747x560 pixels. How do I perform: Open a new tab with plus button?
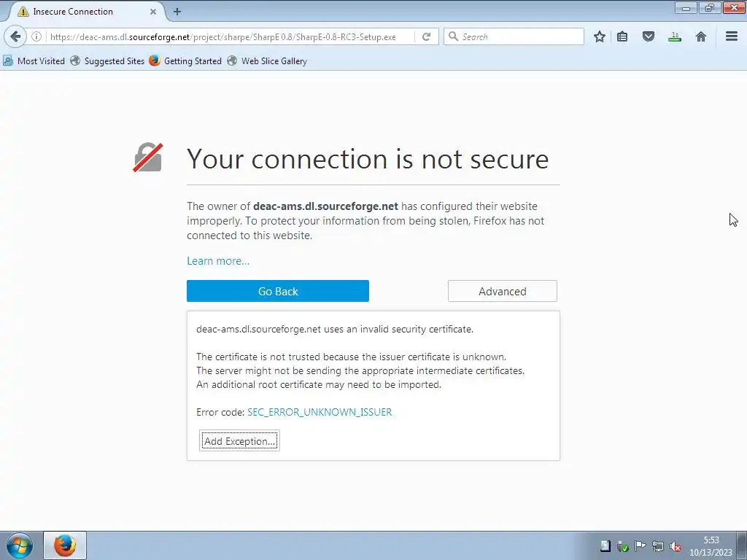tap(177, 12)
